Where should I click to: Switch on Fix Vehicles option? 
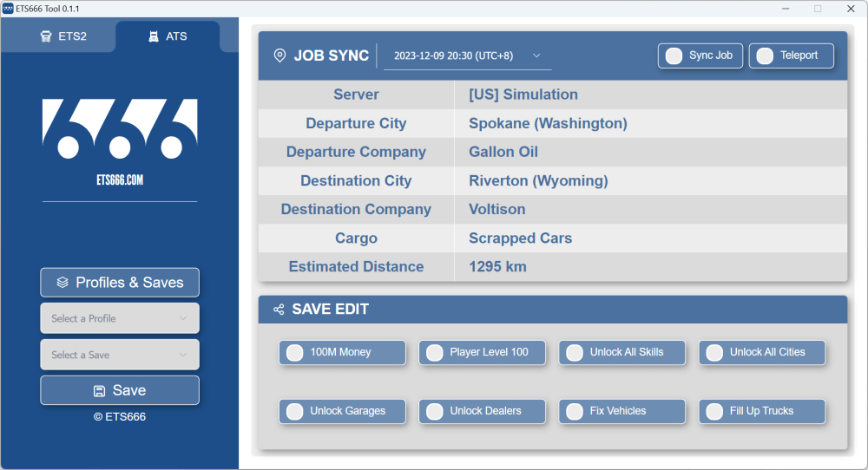click(575, 411)
